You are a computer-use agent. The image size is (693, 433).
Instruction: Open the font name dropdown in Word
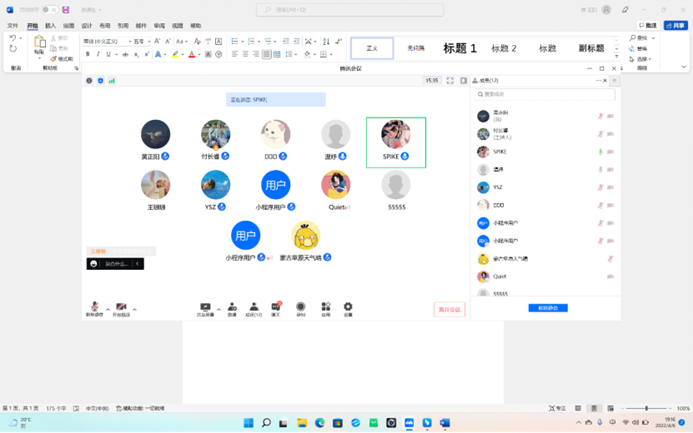pyautogui.click(x=129, y=41)
